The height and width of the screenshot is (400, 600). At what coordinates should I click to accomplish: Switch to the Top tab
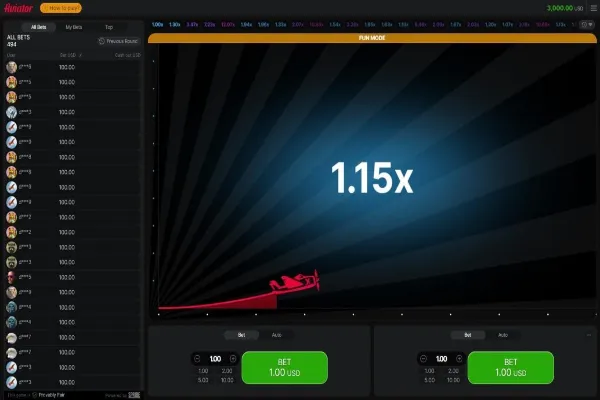[x=109, y=27]
